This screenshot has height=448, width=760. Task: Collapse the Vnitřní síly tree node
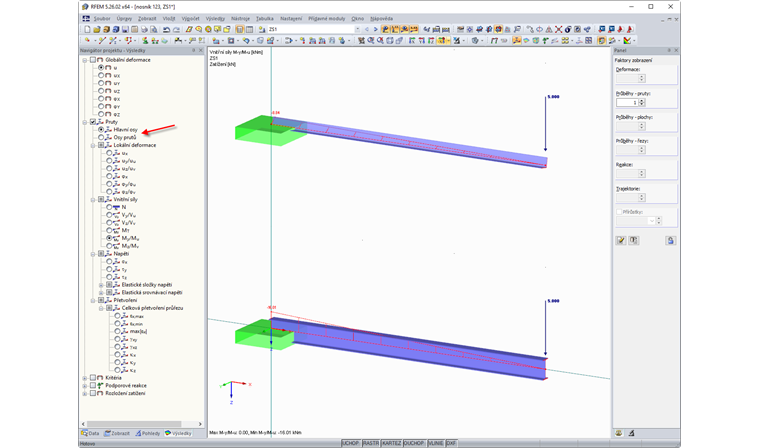93,200
